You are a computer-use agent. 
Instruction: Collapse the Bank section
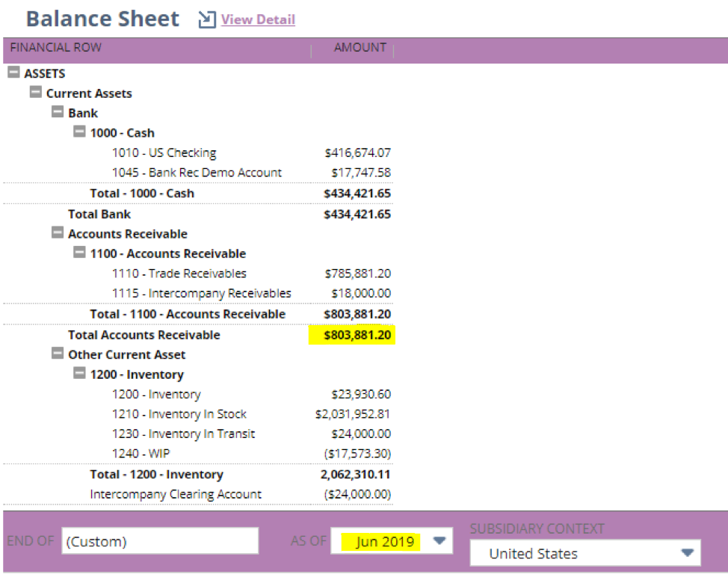[58, 112]
